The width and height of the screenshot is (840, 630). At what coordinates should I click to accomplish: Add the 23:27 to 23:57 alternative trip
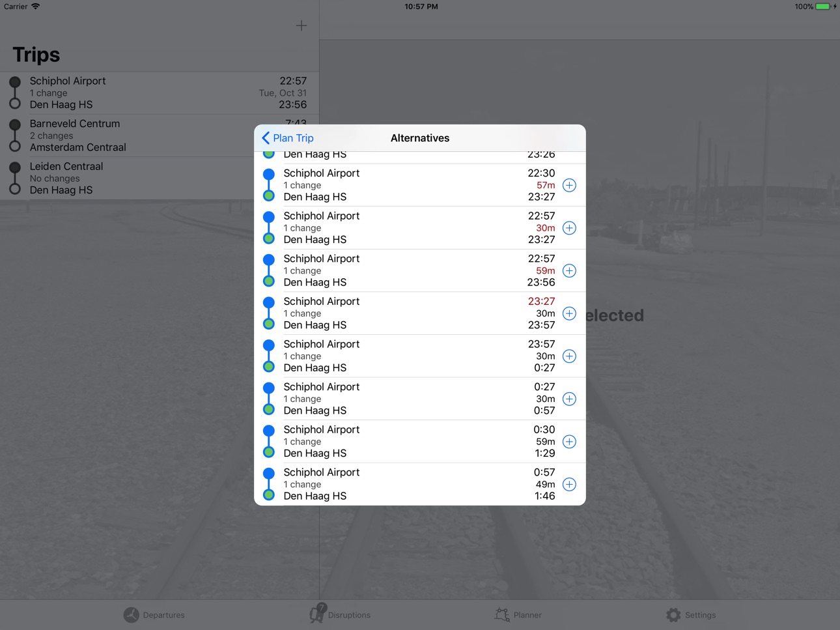pyautogui.click(x=569, y=313)
